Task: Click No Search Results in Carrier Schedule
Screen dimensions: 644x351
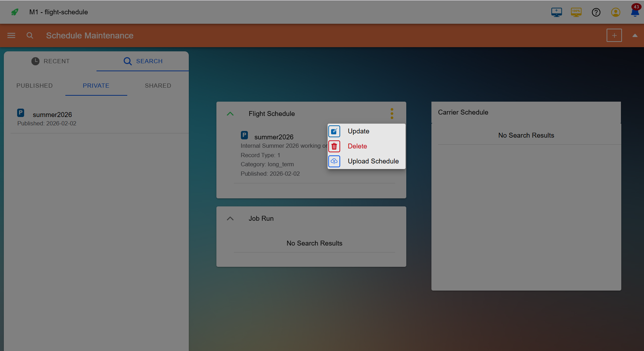Action: [526, 135]
